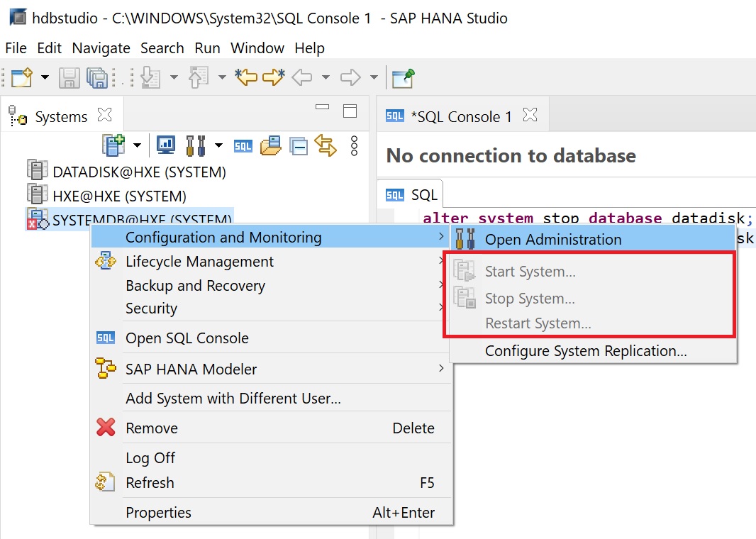Open the View Menu three-dots button
This screenshot has width=756, height=539.
pos(355,146)
